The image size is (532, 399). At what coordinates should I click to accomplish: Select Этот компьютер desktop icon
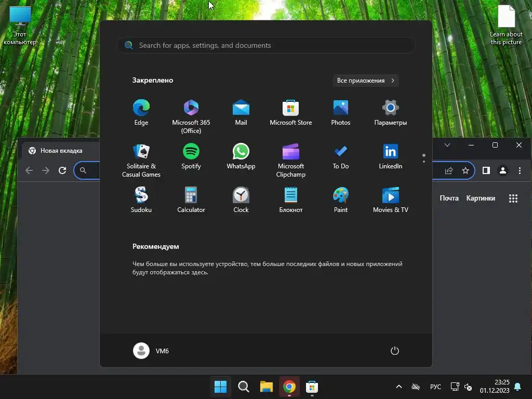pyautogui.click(x=20, y=26)
